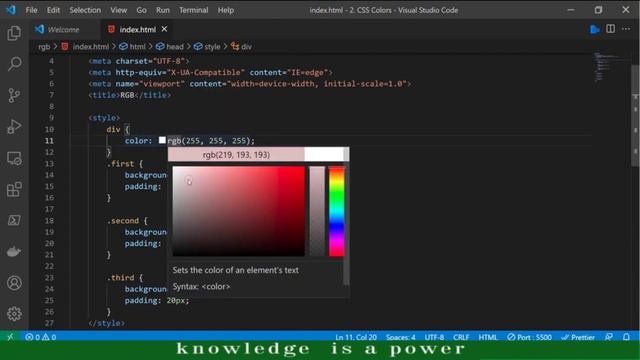Click .second selector on line 18

123,221
